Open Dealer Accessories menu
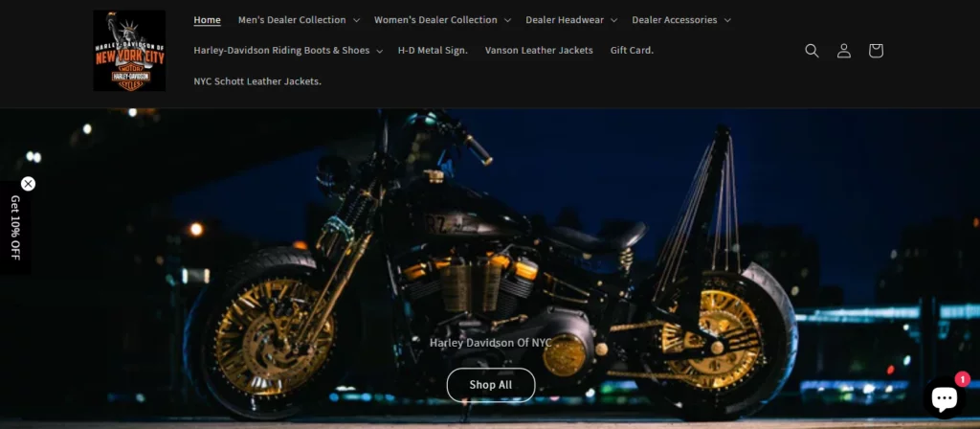The height and width of the screenshot is (429, 980). point(675,20)
